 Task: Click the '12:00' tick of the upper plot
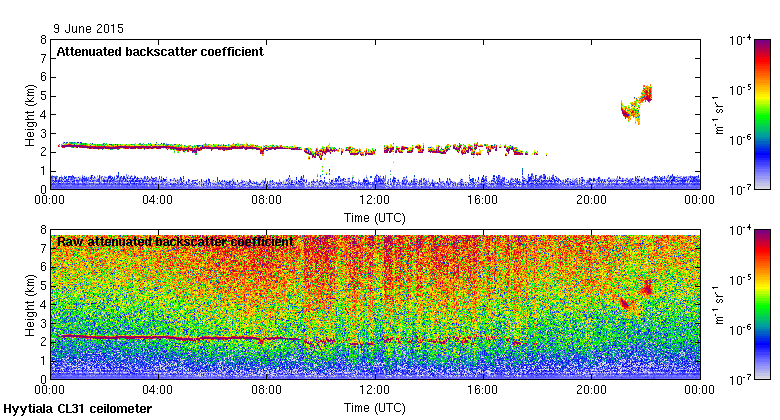point(375,200)
